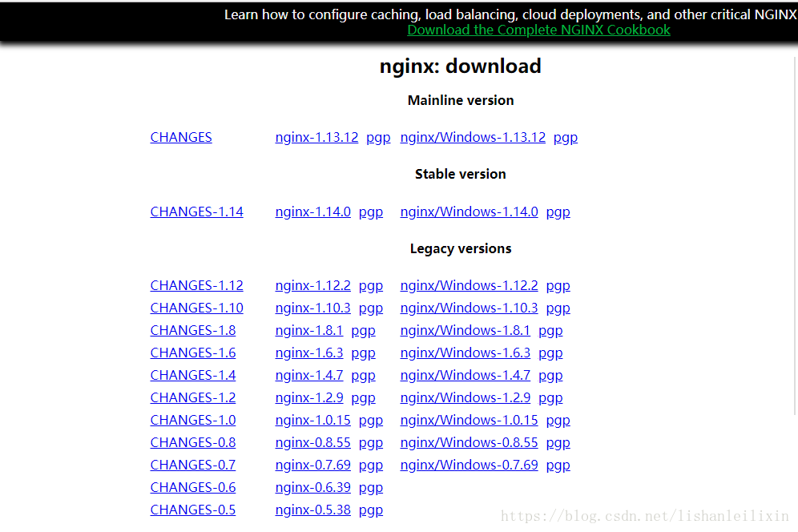The height and width of the screenshot is (532, 798).
Task: Download nginx/Windows-1.0.15
Action: pos(469,420)
